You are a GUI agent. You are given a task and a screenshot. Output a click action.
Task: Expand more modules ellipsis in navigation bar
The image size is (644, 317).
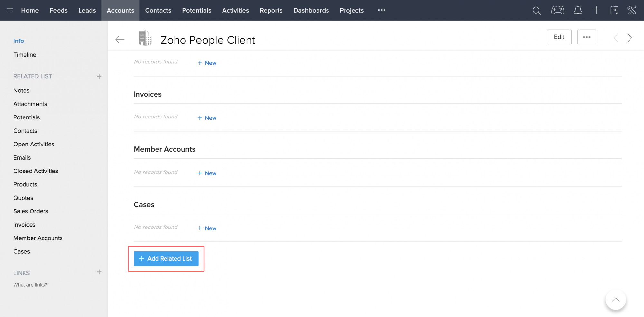click(x=381, y=10)
